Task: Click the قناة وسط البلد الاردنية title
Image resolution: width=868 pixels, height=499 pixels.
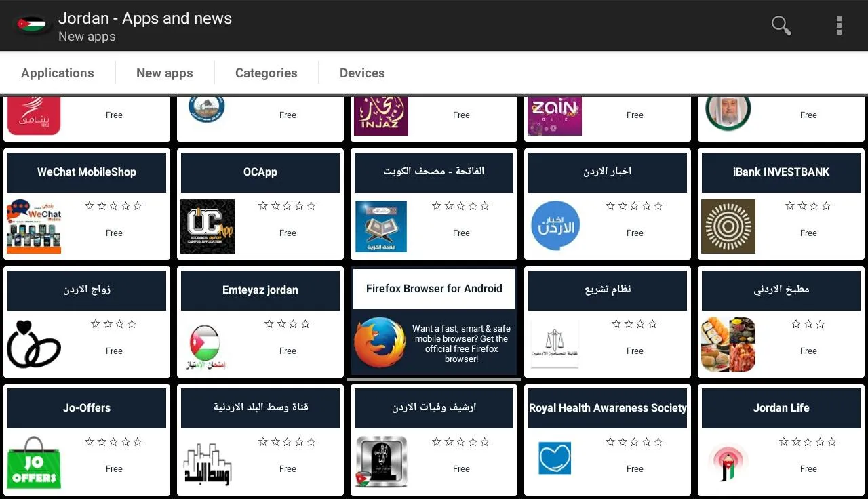Action: point(260,407)
